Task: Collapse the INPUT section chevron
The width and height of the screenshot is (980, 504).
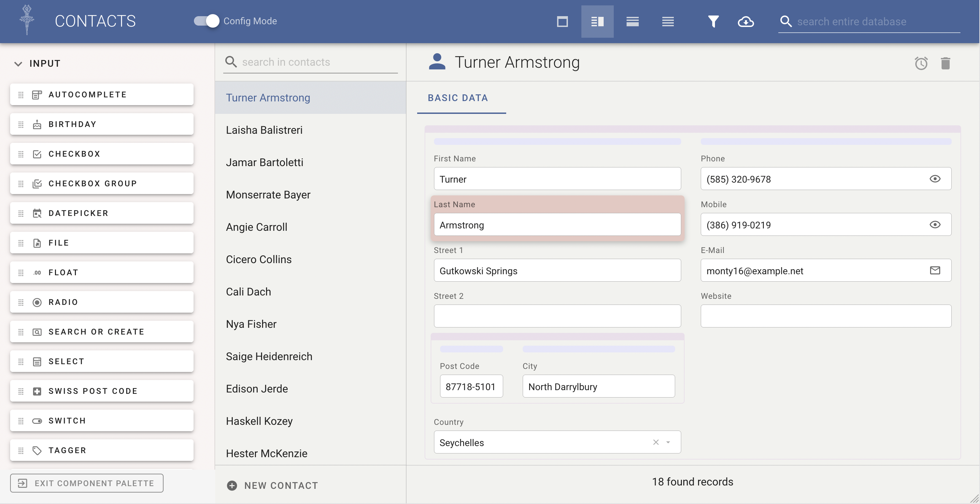Action: coord(18,63)
